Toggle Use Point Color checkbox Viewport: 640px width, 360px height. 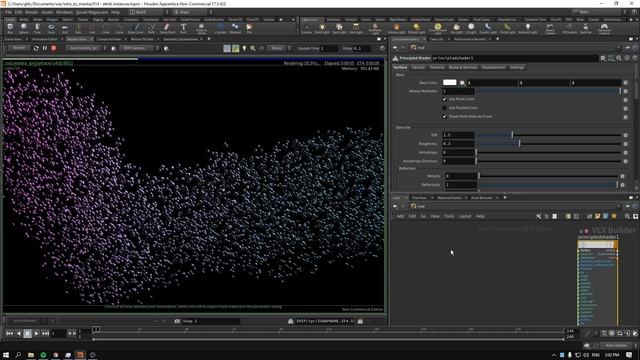pos(444,99)
